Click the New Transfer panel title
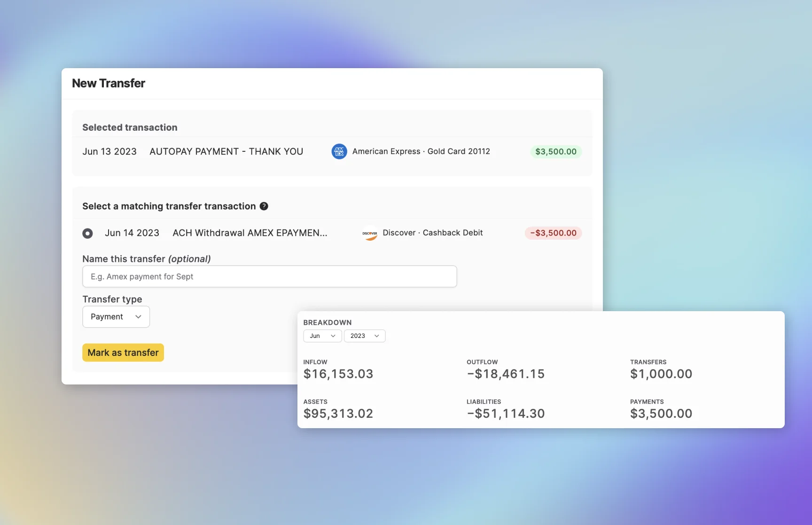Viewport: 812px width, 525px height. coord(108,83)
